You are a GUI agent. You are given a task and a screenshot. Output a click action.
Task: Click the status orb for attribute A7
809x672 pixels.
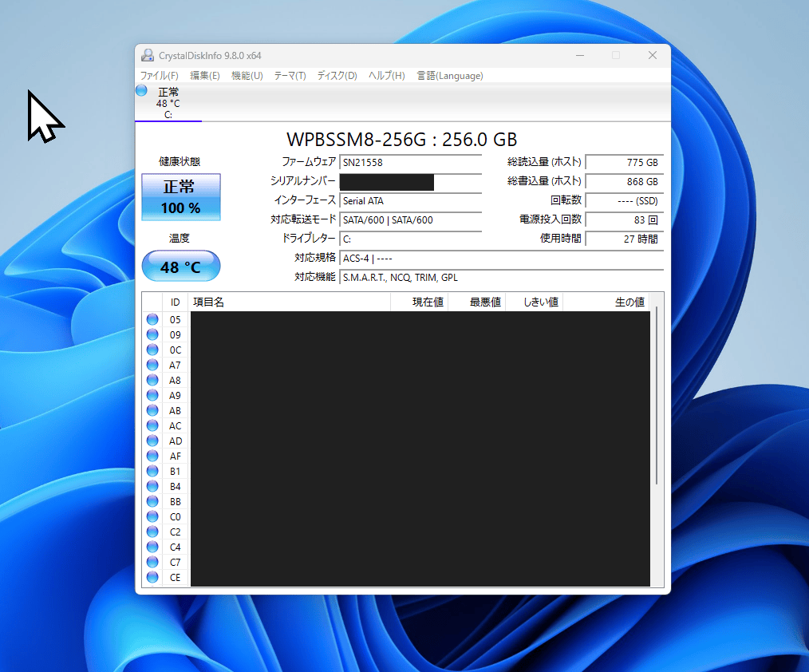coord(152,365)
